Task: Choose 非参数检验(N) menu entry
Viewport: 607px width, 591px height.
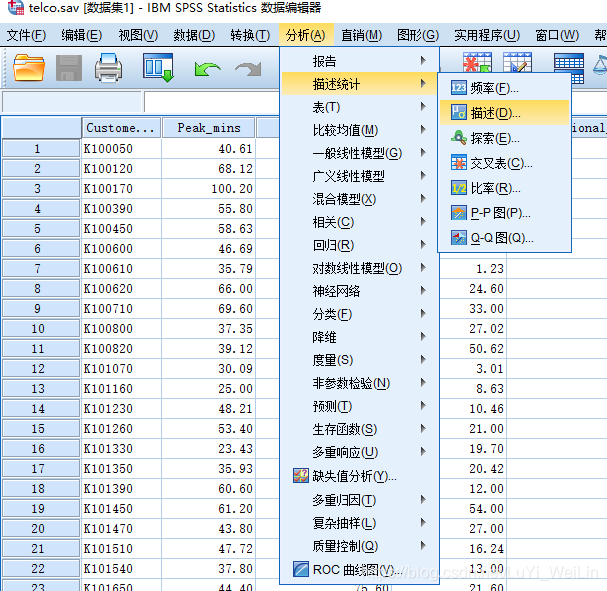Action: click(x=360, y=383)
